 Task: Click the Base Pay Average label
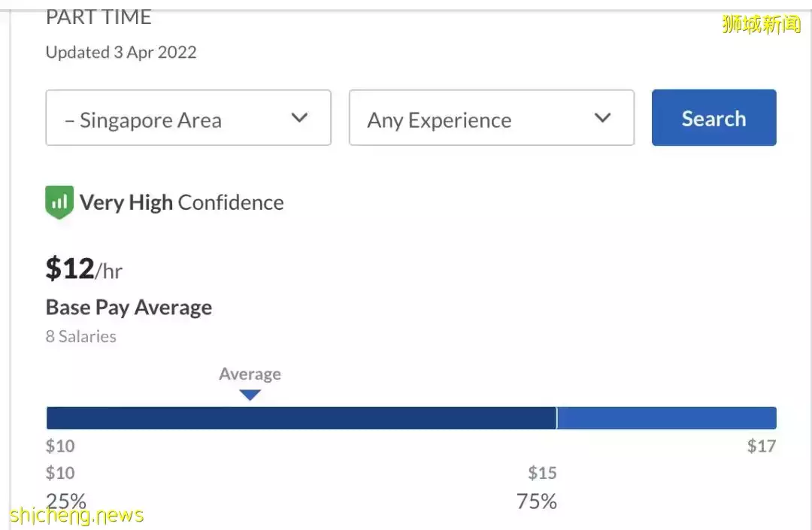(x=129, y=307)
